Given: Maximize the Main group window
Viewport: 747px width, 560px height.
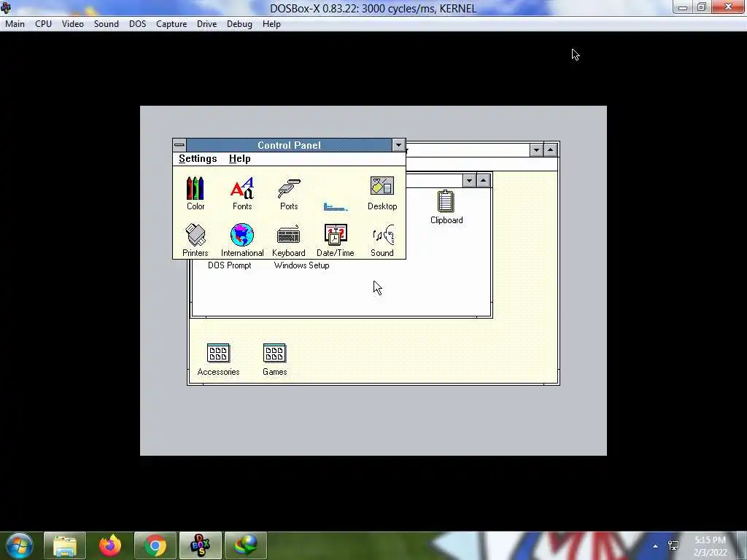Looking at the screenshot, I should point(483,181).
